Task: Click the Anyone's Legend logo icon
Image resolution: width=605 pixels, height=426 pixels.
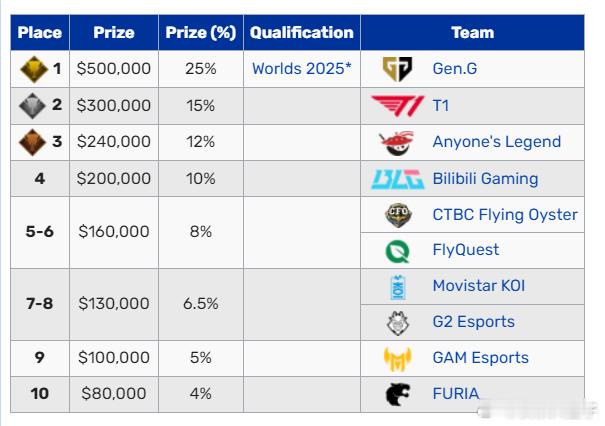Action: 397,142
